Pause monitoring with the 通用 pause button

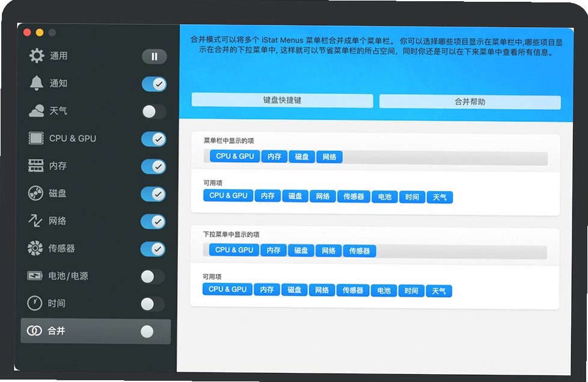pyautogui.click(x=154, y=56)
